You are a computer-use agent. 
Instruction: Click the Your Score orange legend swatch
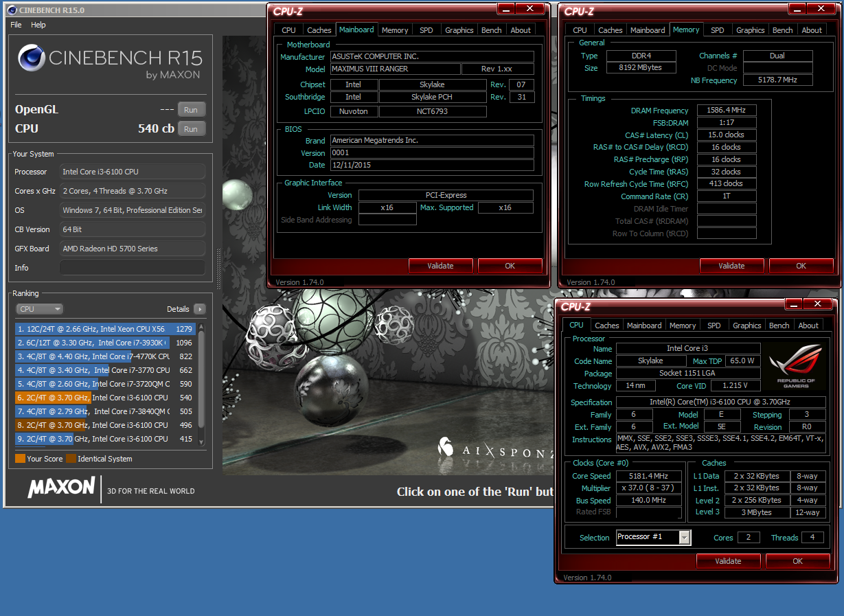[20, 459]
